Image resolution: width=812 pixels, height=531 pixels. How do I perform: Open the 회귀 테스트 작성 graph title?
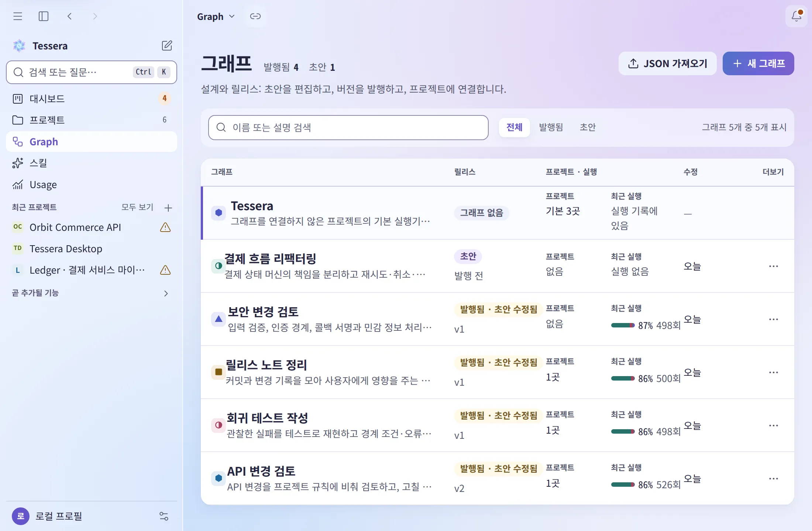(x=267, y=418)
